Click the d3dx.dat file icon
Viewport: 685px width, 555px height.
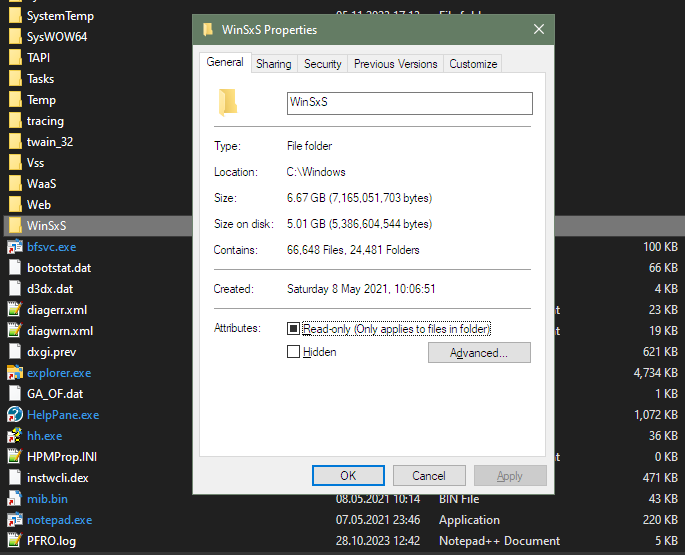[x=15, y=288]
